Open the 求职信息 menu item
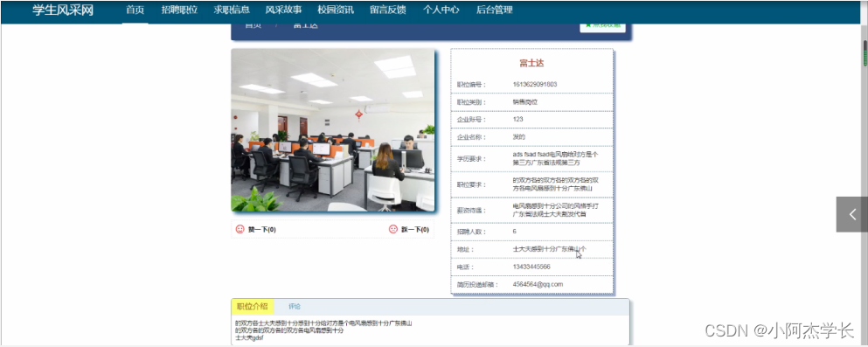Image resolution: width=868 pixels, height=347 pixels. [232, 10]
